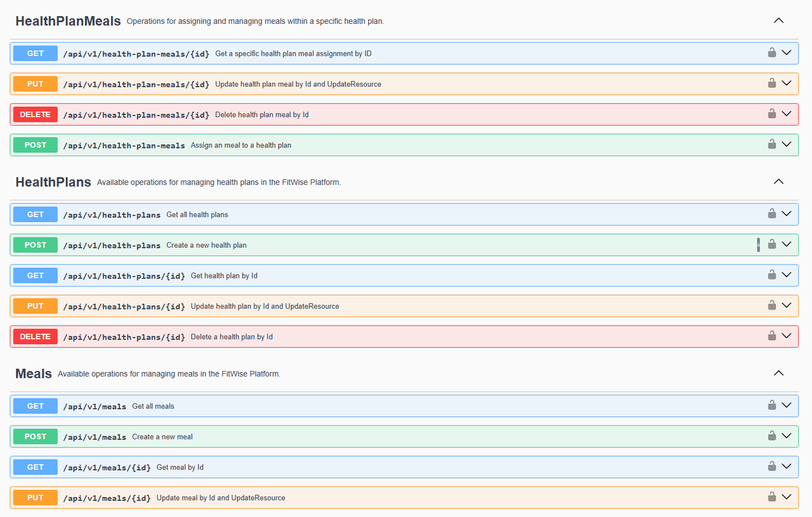The image size is (812, 517).
Task: Click path text /api/v1/health-plan-meals/{id} in DELETE row
Action: click(x=136, y=114)
